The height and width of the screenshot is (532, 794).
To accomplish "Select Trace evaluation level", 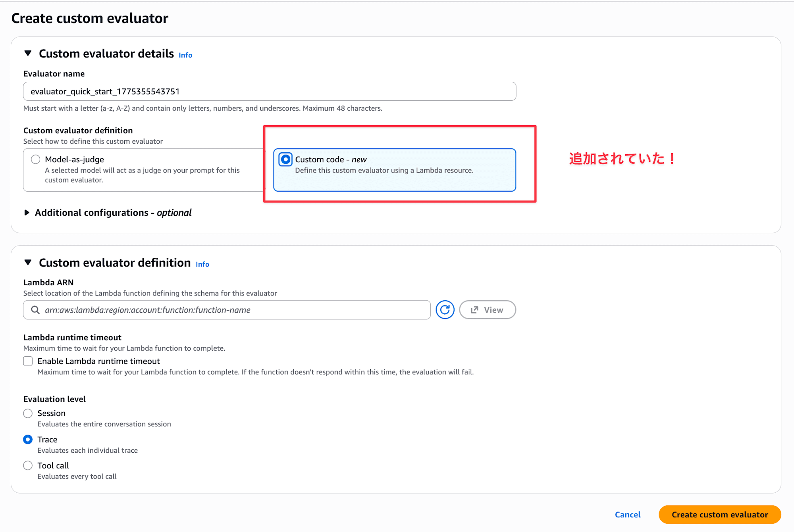I will (28, 440).
